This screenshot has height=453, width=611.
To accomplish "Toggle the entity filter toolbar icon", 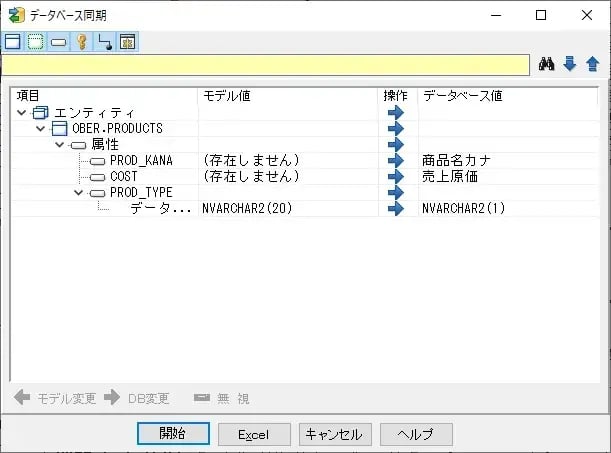I will coord(12,42).
